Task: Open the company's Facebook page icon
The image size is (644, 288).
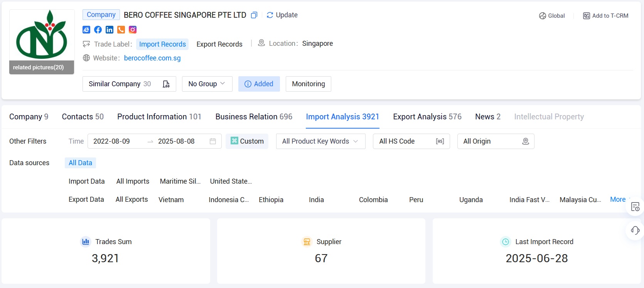Action: 98,30
